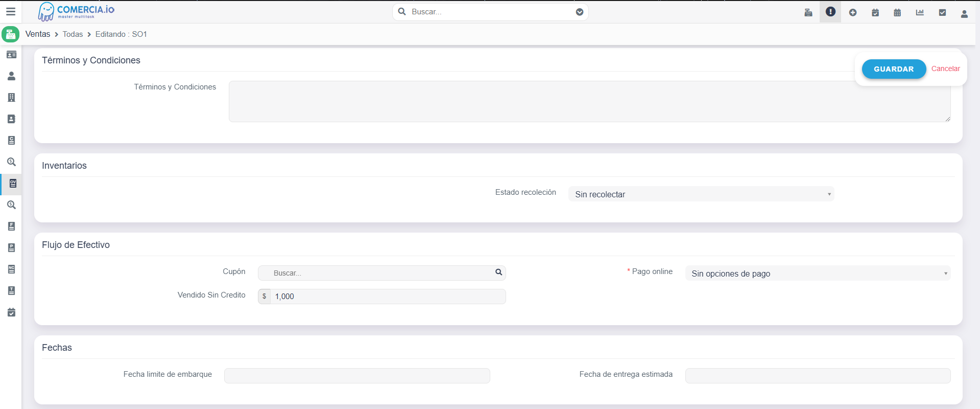Click the Ventas breadcrumb
This screenshot has width=980, height=409.
[38, 34]
